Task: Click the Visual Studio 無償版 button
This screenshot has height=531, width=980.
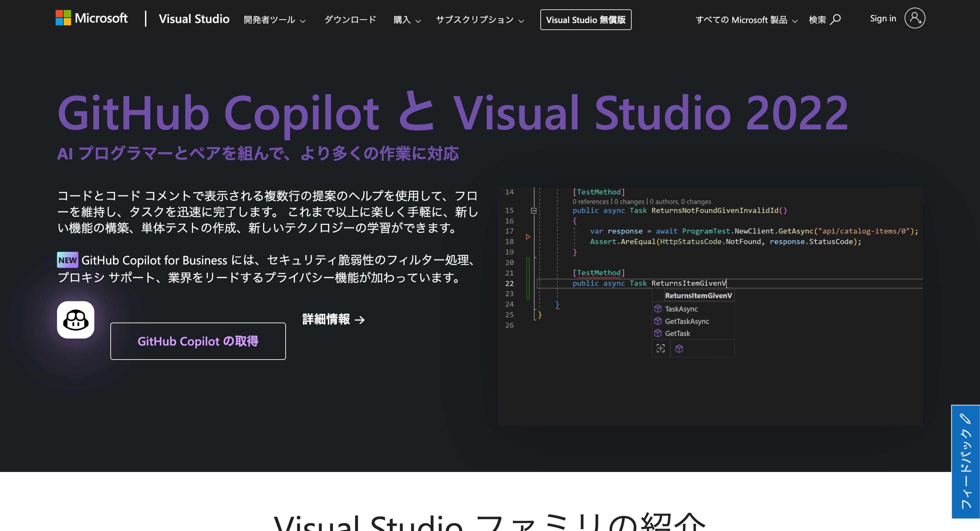Action: point(585,20)
